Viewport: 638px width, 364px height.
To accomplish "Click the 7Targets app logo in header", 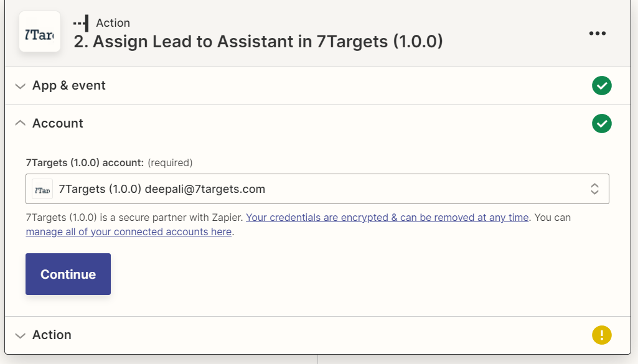I will pyautogui.click(x=40, y=32).
